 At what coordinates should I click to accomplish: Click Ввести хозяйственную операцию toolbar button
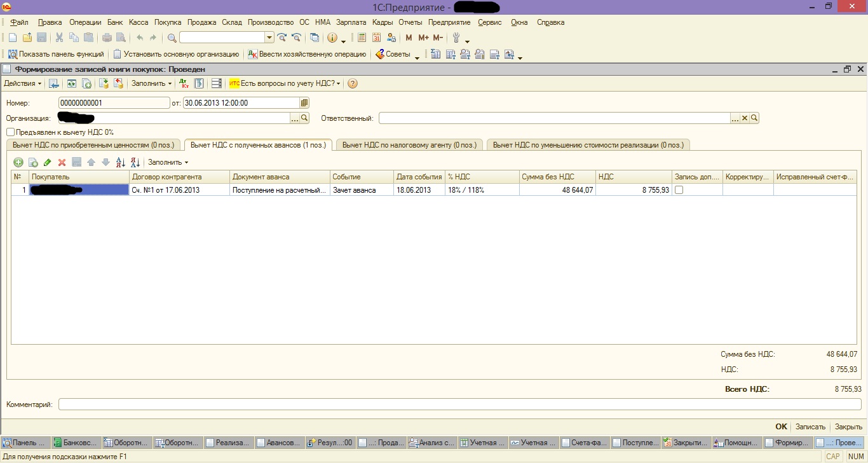tap(307, 54)
